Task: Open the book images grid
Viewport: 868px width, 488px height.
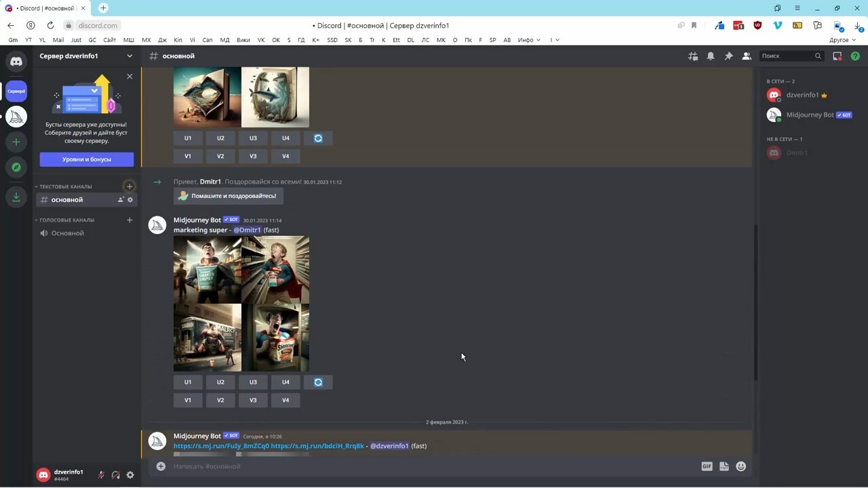Action: pyautogui.click(x=241, y=97)
